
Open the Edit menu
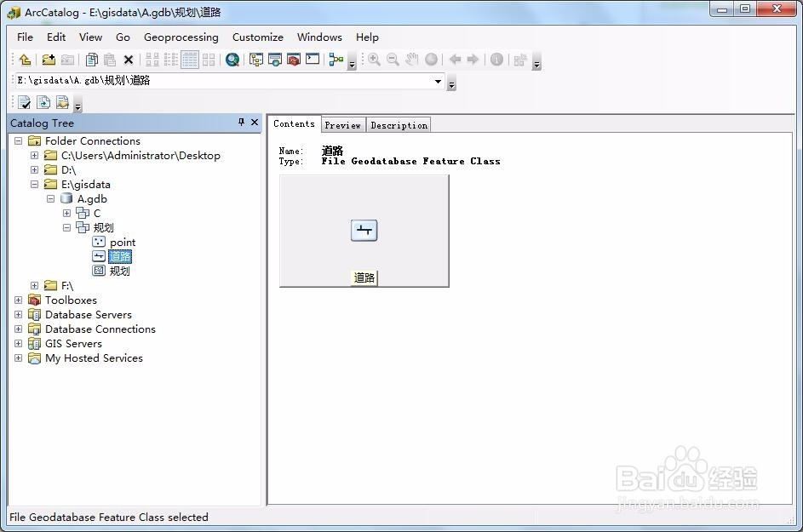click(56, 37)
